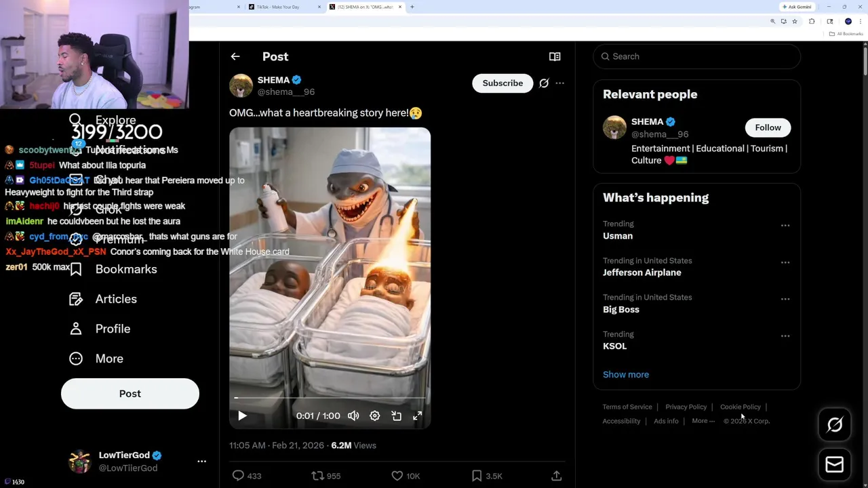Enter fullscreen on the video
Screen dimensions: 868x488
click(418, 416)
